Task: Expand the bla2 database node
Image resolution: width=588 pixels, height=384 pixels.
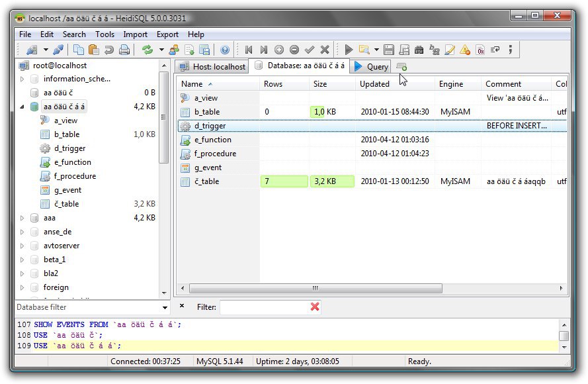Action: (22, 273)
